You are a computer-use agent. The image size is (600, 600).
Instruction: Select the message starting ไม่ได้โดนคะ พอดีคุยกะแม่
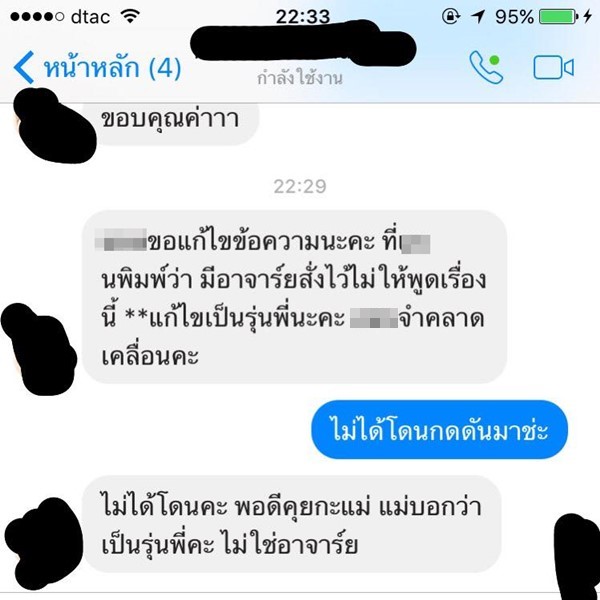click(x=292, y=524)
